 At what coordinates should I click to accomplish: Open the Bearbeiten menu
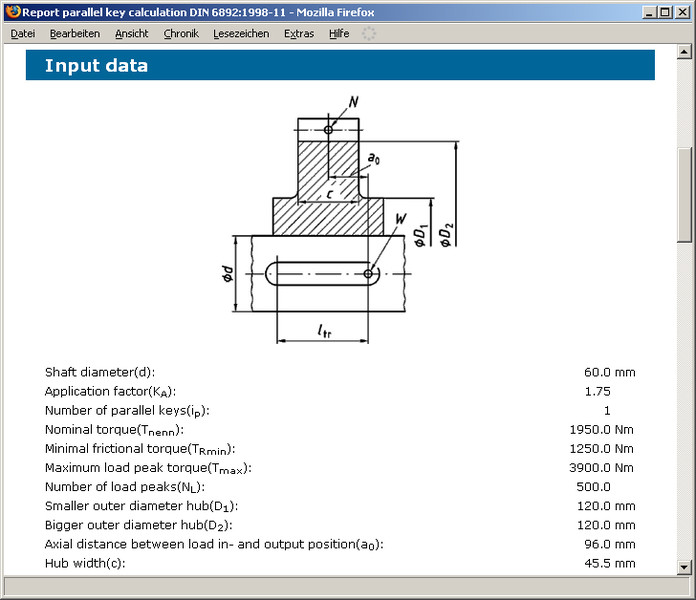[x=74, y=33]
